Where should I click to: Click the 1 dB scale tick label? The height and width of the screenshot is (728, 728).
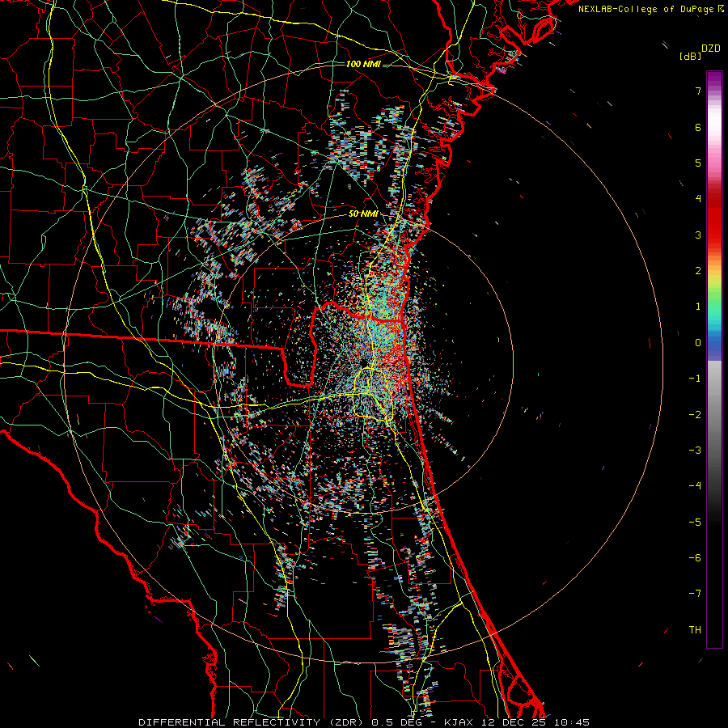(x=698, y=307)
